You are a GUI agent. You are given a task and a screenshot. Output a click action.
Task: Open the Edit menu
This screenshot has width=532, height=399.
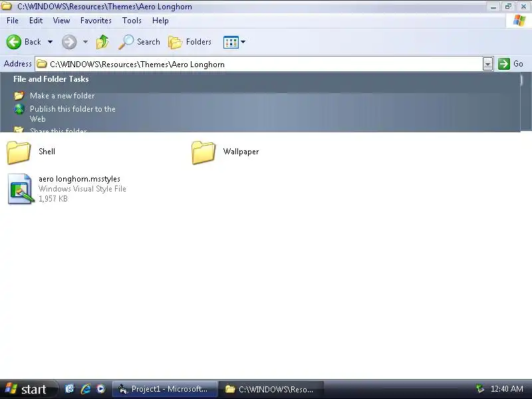(36, 21)
